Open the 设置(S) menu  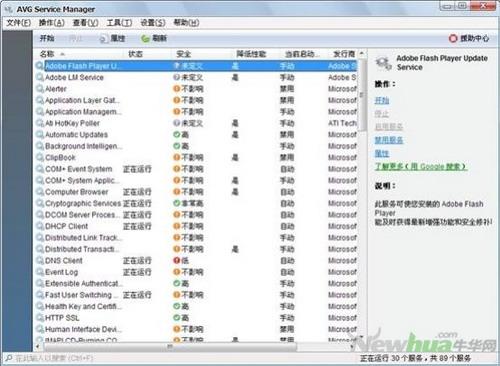pos(153,23)
